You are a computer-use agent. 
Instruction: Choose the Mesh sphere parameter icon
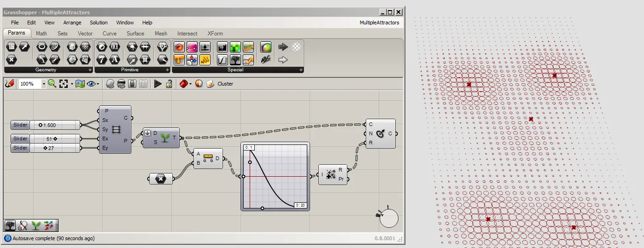(x=85, y=47)
